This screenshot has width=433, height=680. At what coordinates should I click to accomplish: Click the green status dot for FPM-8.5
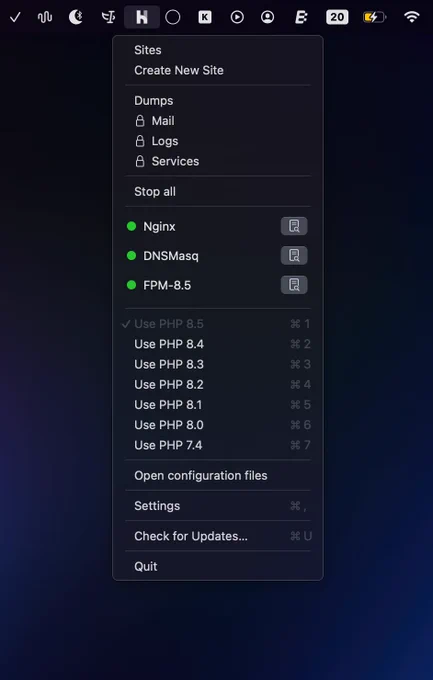coord(131,285)
